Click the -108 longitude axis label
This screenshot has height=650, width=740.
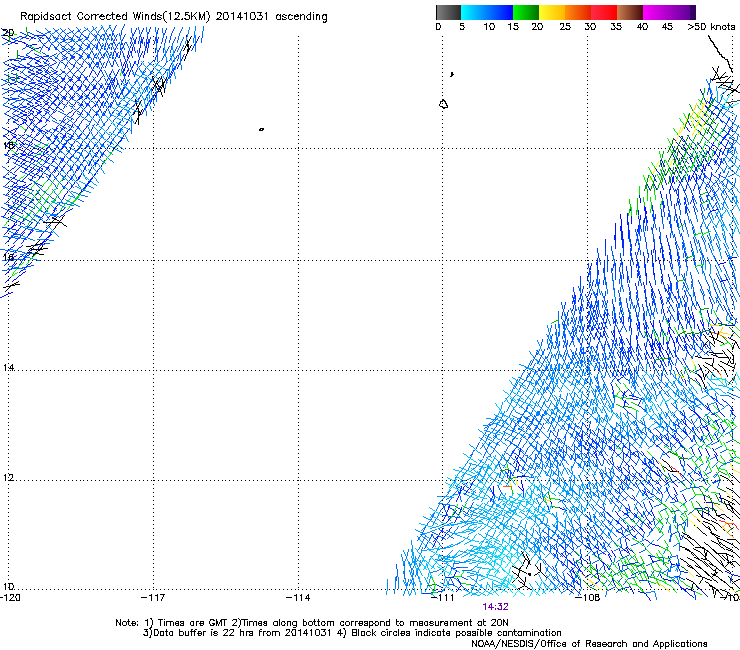click(x=588, y=598)
